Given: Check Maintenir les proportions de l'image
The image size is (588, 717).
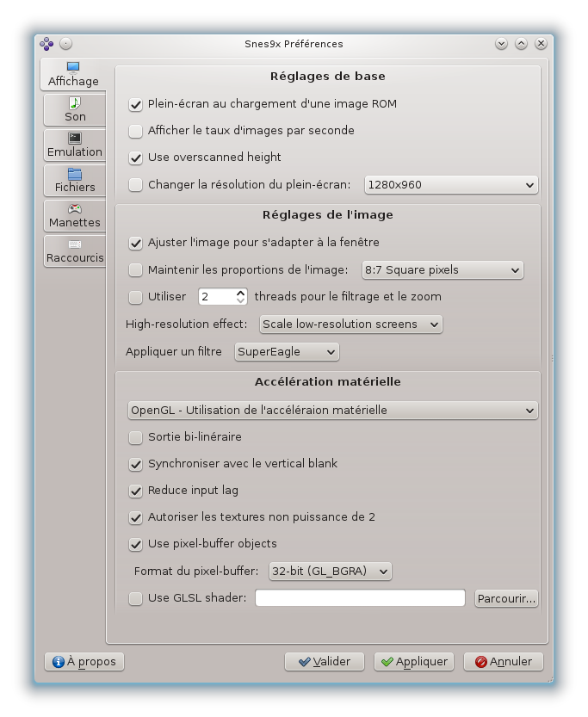Looking at the screenshot, I should click(x=135, y=269).
